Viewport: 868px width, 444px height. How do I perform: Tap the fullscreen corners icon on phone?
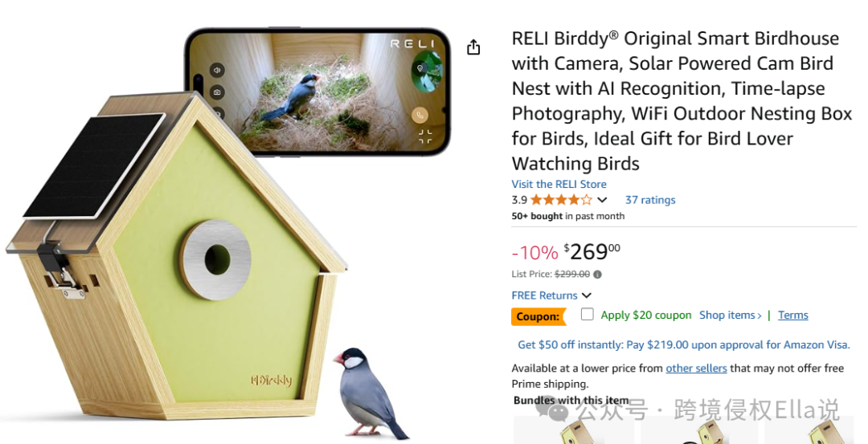coord(424,136)
